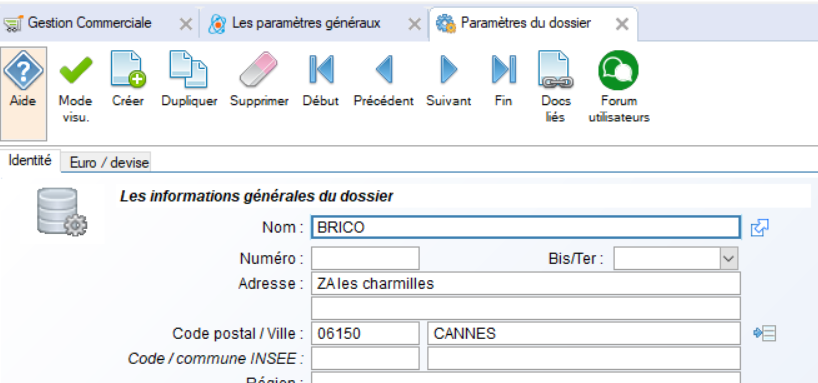Image resolution: width=818 pixels, height=383 pixels.
Task: Click the 'Code / commune INSEE :' label
Action: pos(216,358)
